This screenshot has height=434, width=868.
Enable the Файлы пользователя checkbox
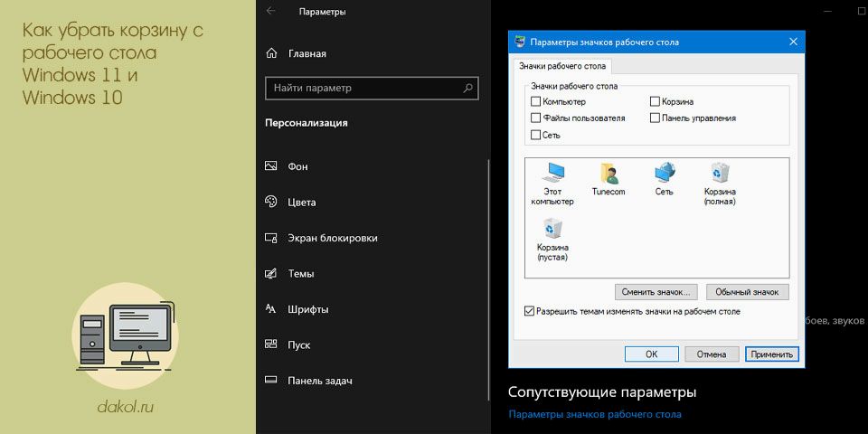point(535,118)
